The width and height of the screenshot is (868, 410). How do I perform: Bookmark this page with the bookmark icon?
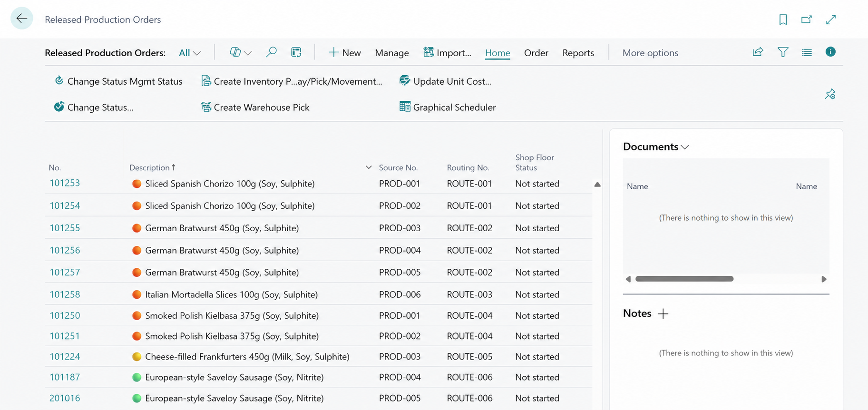pos(783,20)
